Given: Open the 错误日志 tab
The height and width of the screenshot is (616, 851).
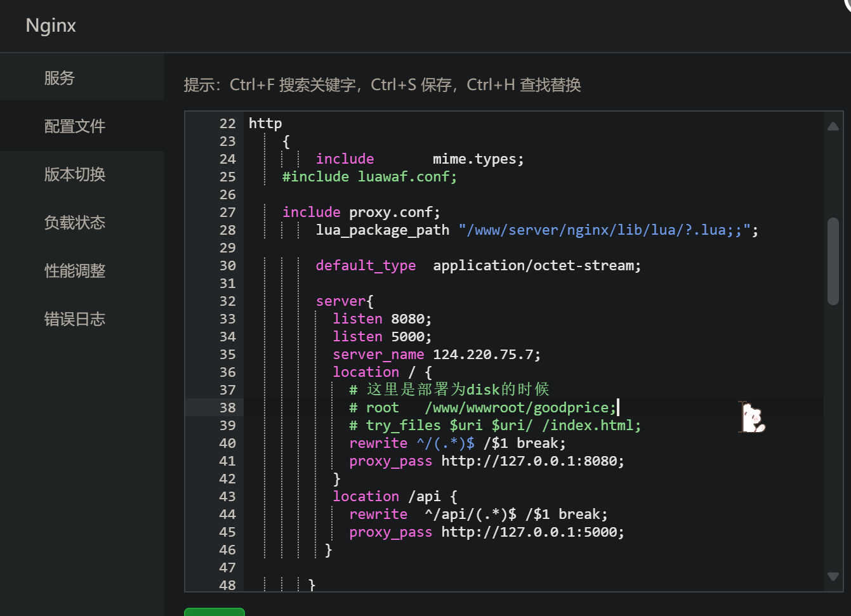Looking at the screenshot, I should (75, 319).
